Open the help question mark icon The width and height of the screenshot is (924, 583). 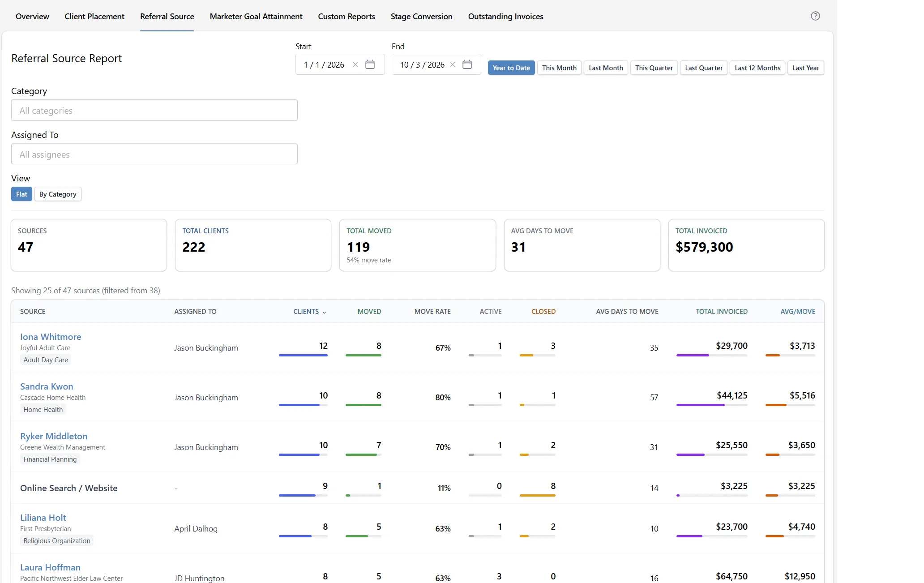(x=815, y=16)
